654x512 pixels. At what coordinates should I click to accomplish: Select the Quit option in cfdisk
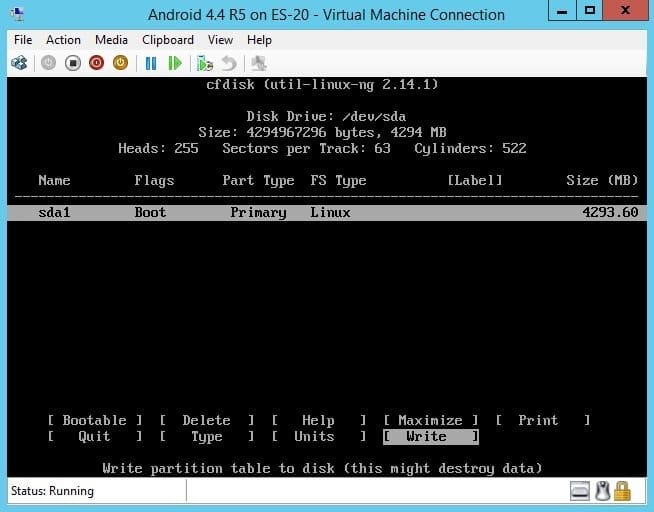point(95,437)
